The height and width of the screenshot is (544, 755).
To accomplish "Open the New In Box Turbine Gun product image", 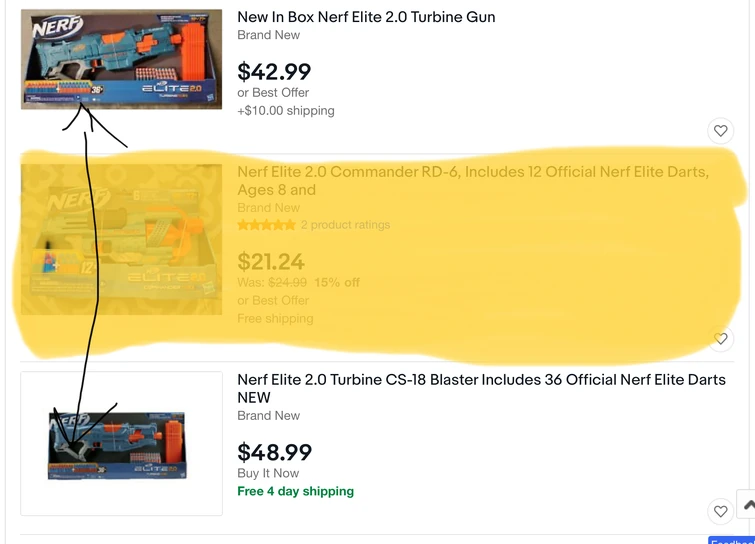I will 121,59.
